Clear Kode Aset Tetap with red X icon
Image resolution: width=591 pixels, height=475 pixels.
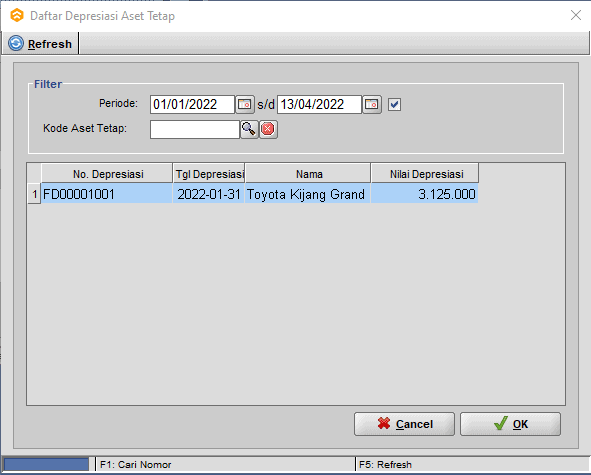(x=268, y=129)
